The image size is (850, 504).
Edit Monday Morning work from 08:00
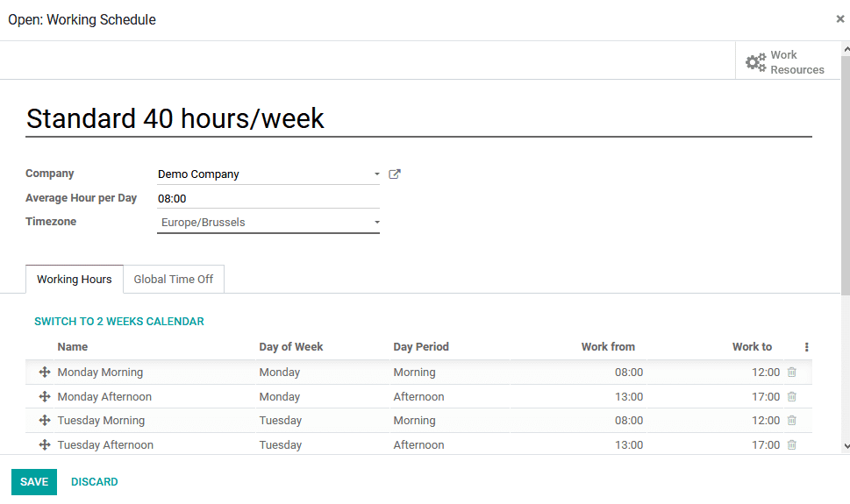[x=629, y=373]
